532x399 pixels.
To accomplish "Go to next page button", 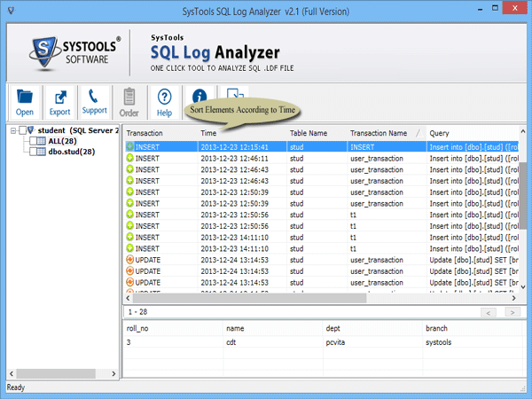I will (512, 312).
